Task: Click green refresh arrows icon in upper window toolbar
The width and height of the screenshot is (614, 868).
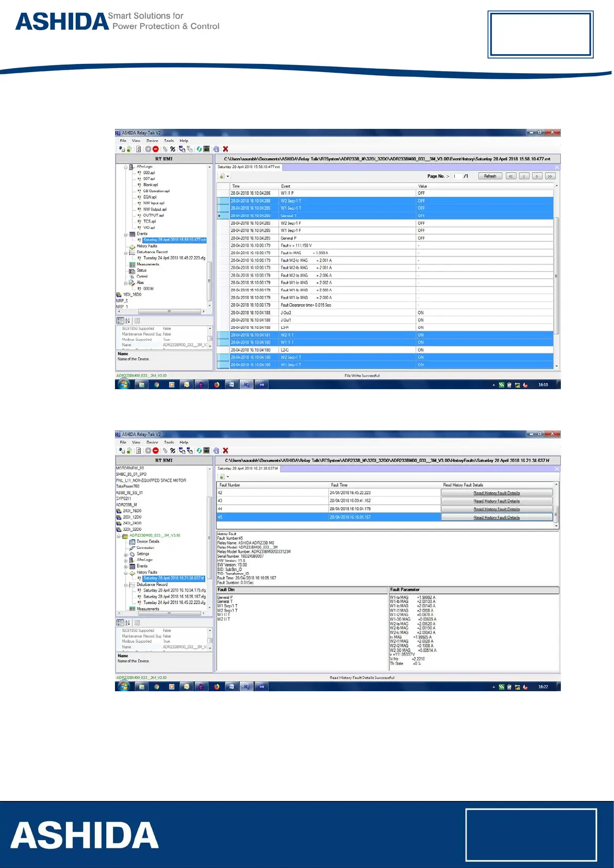Action: (199, 149)
